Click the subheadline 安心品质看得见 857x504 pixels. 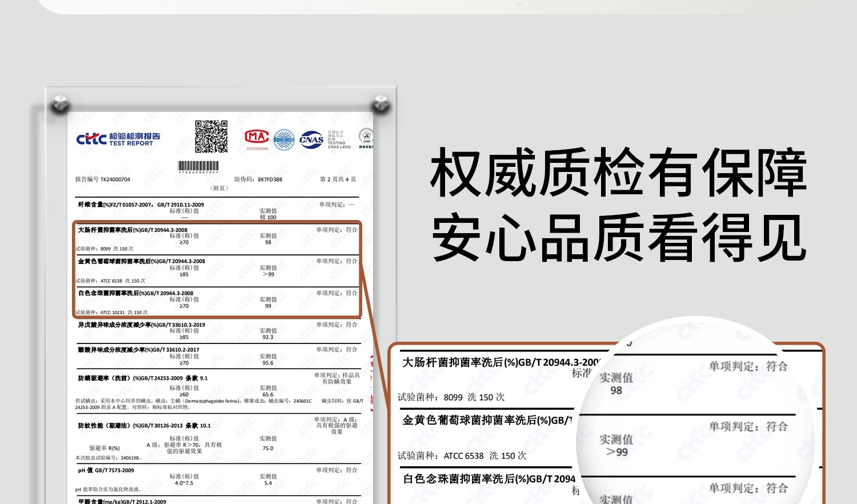click(x=618, y=238)
